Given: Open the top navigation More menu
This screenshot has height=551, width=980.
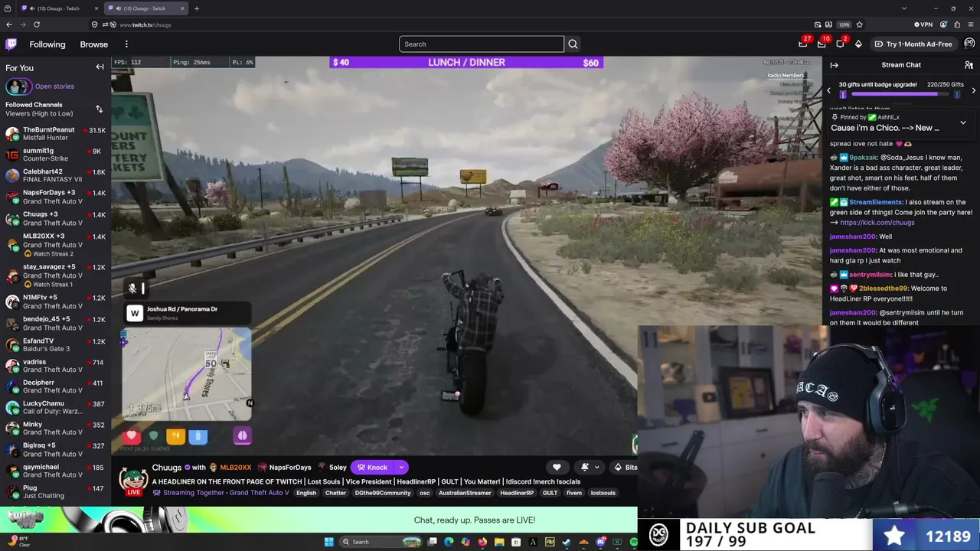Looking at the screenshot, I should coord(126,44).
